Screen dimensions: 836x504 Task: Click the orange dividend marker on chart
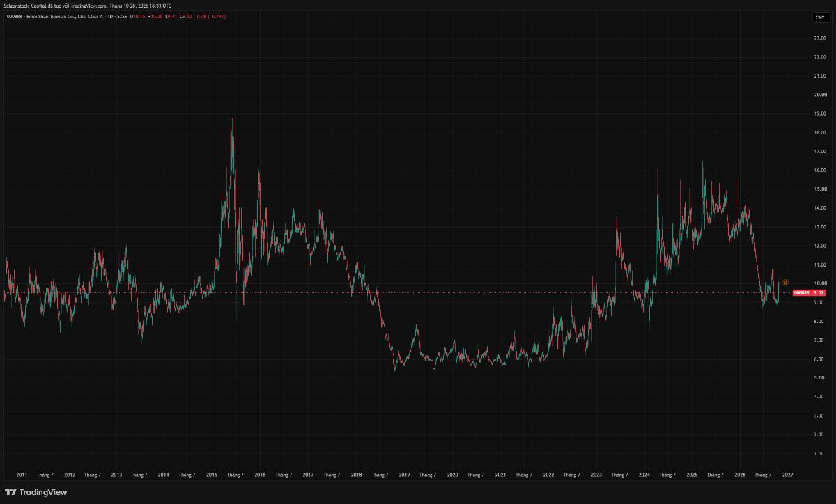coord(785,283)
